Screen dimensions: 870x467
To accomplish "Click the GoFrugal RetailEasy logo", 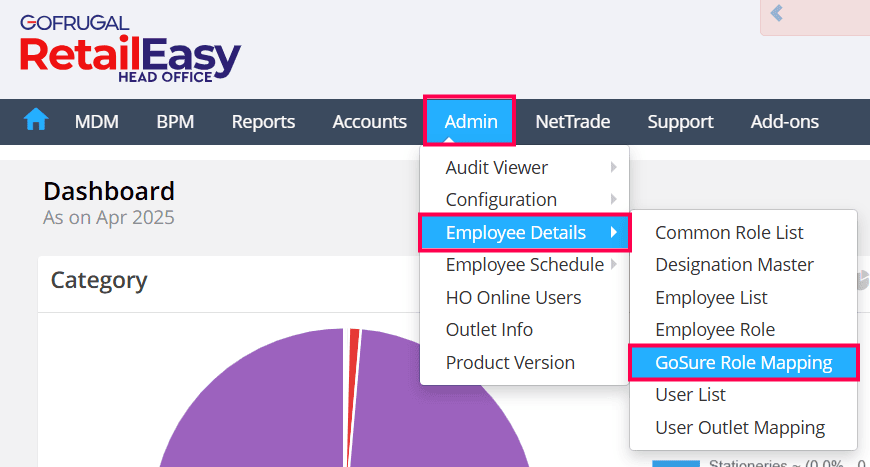I will pos(130,49).
